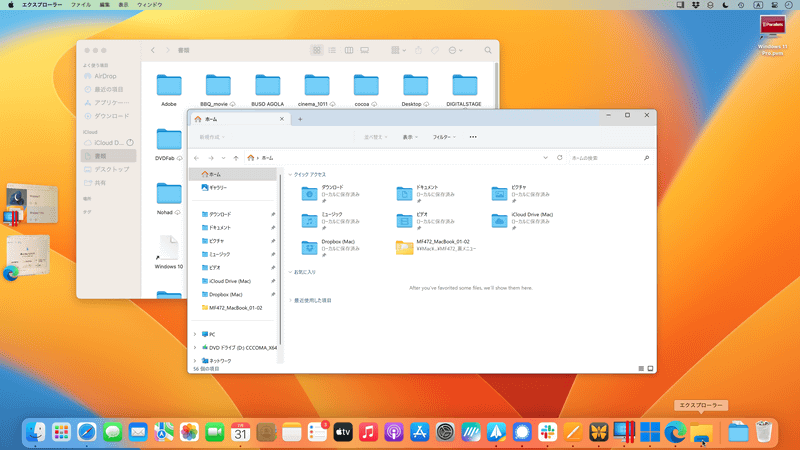Open the View menu in menu bar
The width and height of the screenshot is (800, 450).
(123, 5)
